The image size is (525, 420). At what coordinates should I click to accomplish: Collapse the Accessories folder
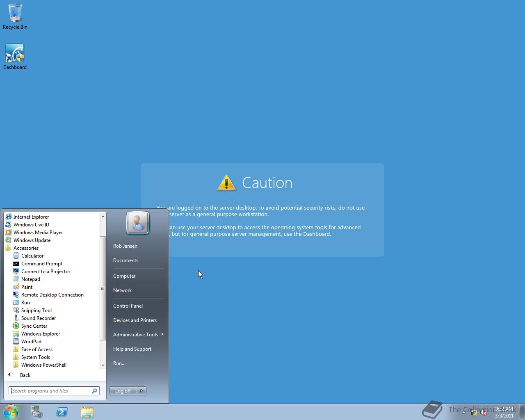pyautogui.click(x=22, y=248)
